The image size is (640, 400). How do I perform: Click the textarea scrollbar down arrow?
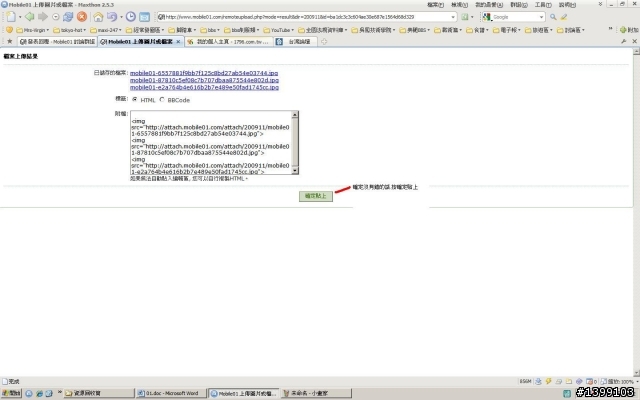[x=295, y=171]
